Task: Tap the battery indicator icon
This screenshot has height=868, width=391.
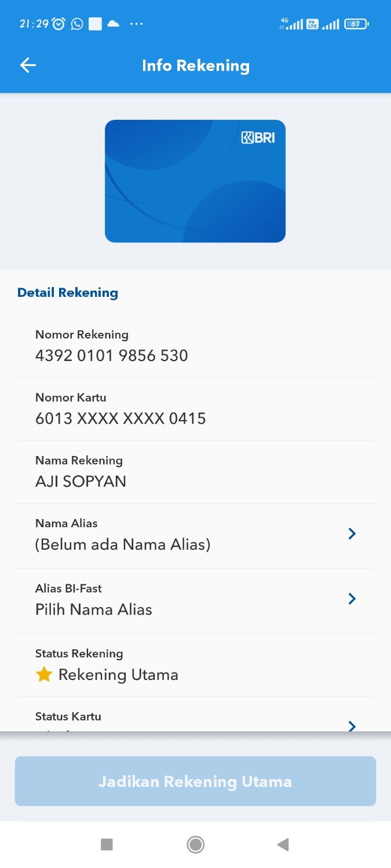Action: (x=356, y=24)
